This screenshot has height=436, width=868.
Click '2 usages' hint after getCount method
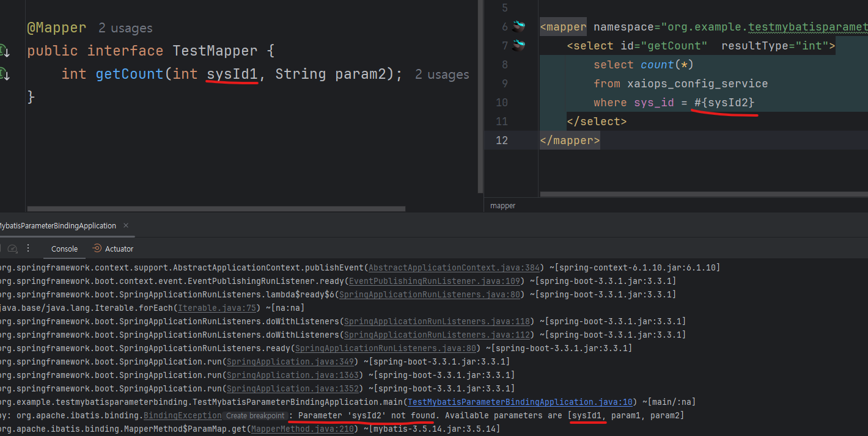click(x=442, y=74)
